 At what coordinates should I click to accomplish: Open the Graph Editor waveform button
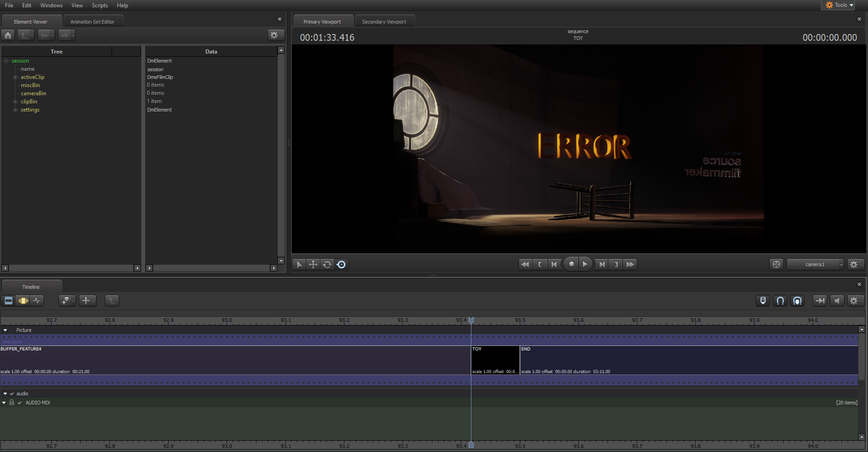coord(37,301)
